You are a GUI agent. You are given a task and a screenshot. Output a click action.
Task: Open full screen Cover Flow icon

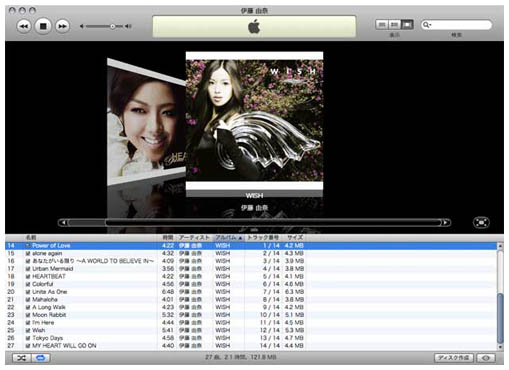tap(481, 222)
